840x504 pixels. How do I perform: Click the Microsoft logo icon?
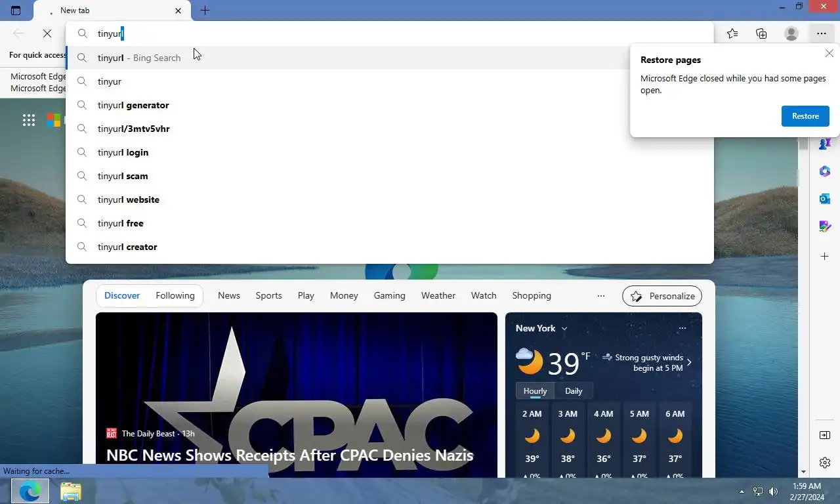pos(54,119)
